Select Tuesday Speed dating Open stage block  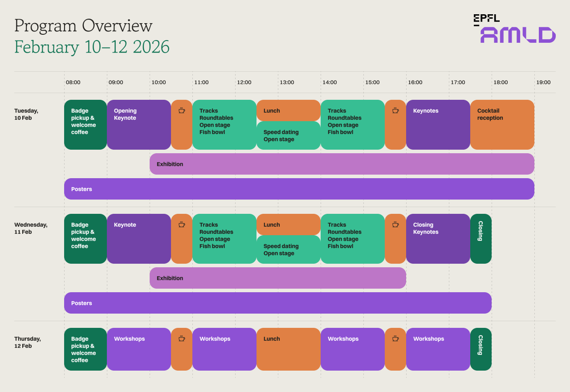pos(289,135)
